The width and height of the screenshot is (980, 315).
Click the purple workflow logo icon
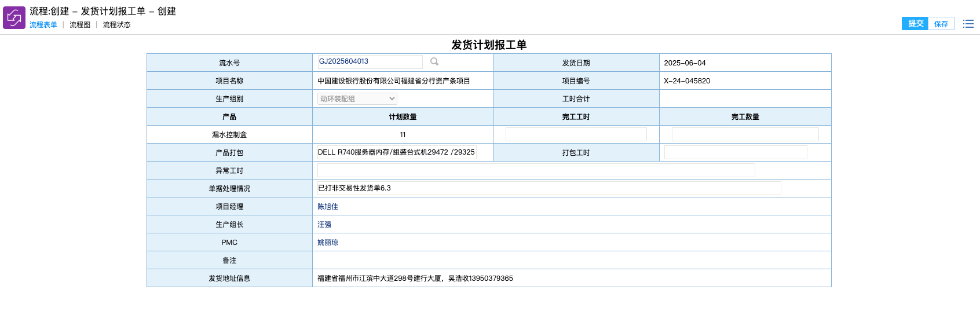point(14,17)
